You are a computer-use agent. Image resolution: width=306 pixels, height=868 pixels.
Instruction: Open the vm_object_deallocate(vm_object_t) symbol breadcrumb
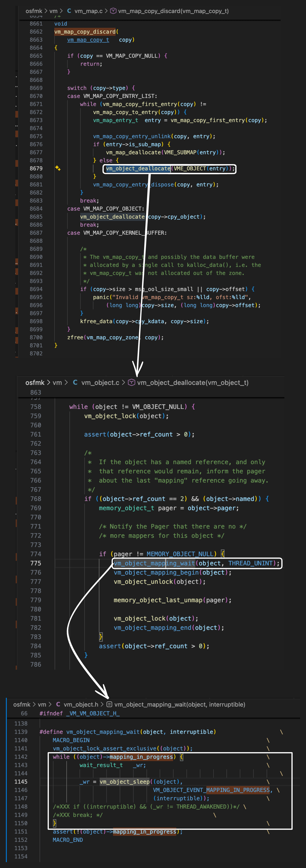[x=193, y=382]
